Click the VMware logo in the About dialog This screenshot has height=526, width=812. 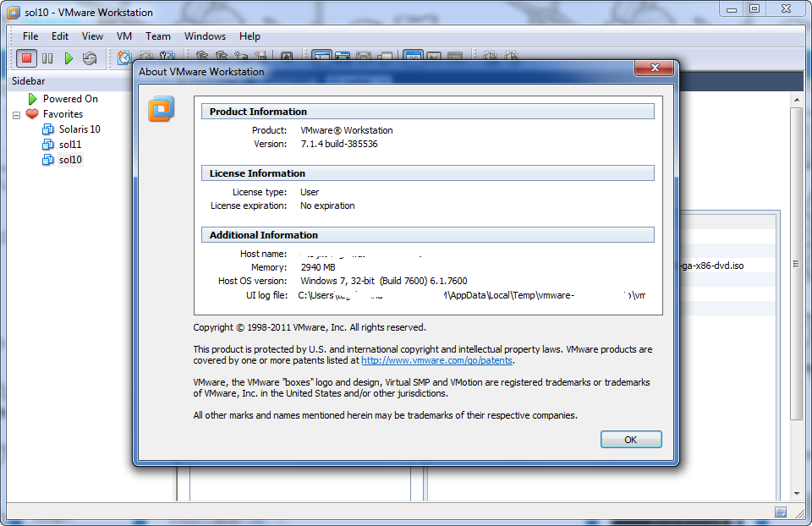point(161,109)
